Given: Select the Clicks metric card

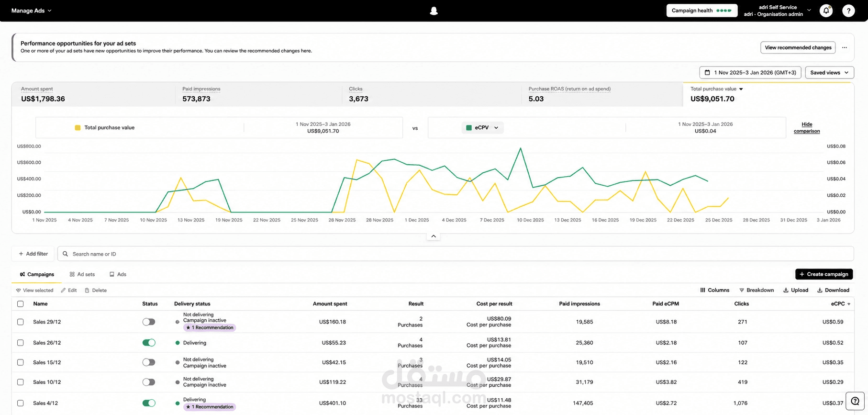Looking at the screenshot, I should point(432,94).
